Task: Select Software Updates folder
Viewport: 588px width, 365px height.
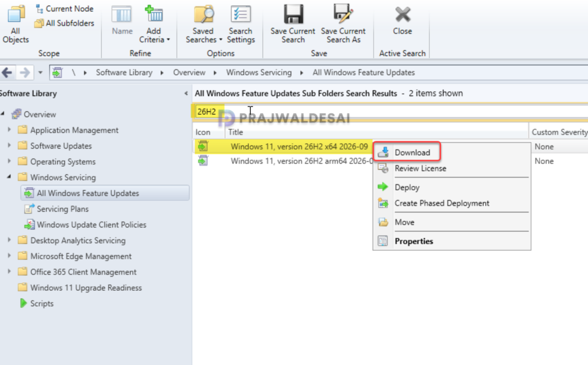Action: pyautogui.click(x=61, y=145)
